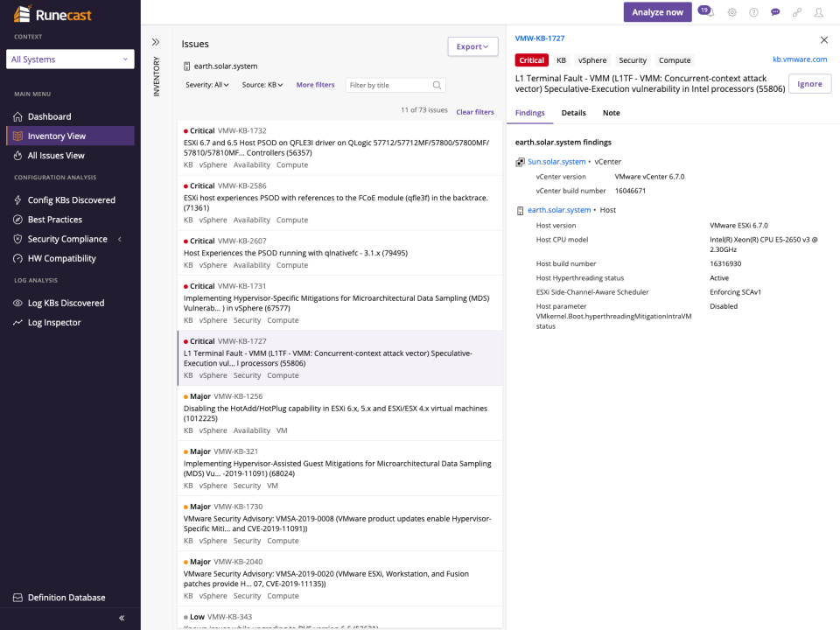Screen dimensions: 840x630
Task: Click the More filters link
Action: pos(315,85)
